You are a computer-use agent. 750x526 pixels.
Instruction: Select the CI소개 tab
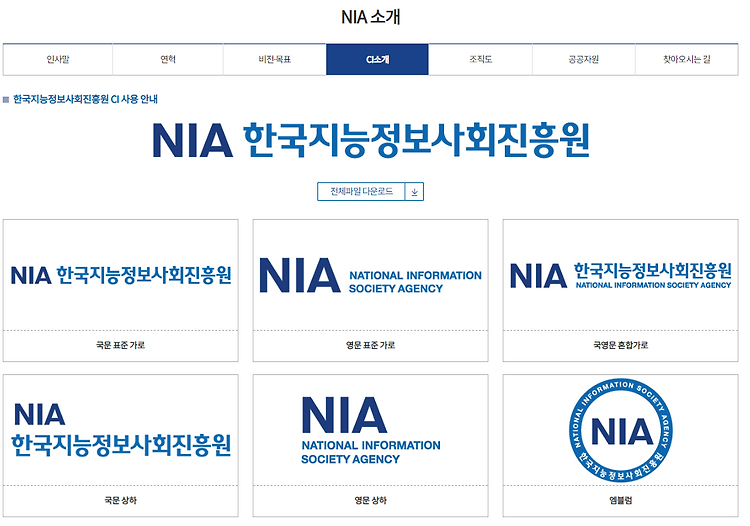click(377, 60)
